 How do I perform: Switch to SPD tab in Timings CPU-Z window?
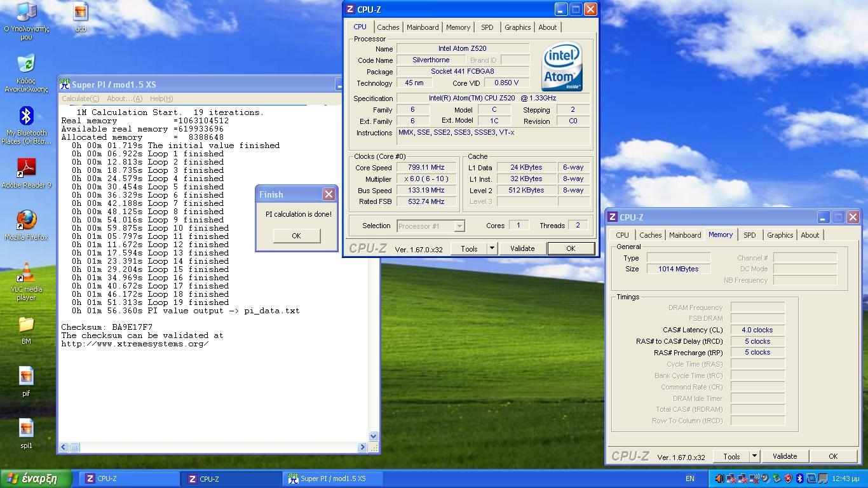(x=750, y=235)
